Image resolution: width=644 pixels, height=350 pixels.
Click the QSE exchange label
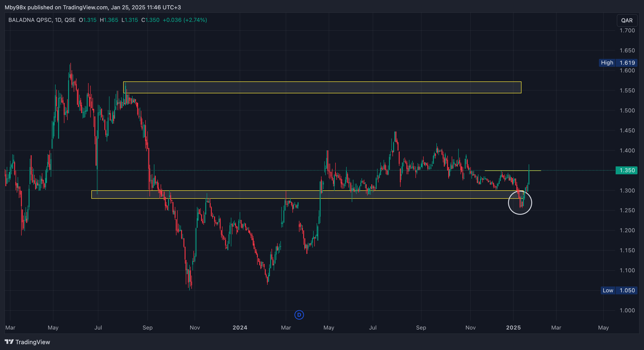pos(70,20)
